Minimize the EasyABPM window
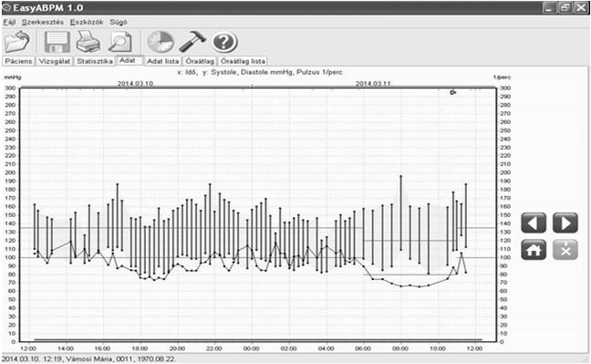The height and width of the screenshot is (364, 591). pyautogui.click(x=550, y=7)
